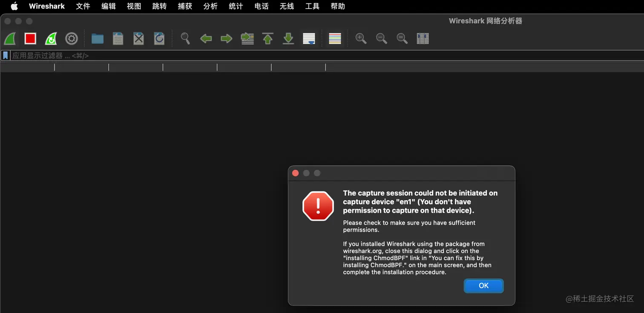This screenshot has height=313, width=644.
Task: Open the 电话 menu
Action: (262, 6)
